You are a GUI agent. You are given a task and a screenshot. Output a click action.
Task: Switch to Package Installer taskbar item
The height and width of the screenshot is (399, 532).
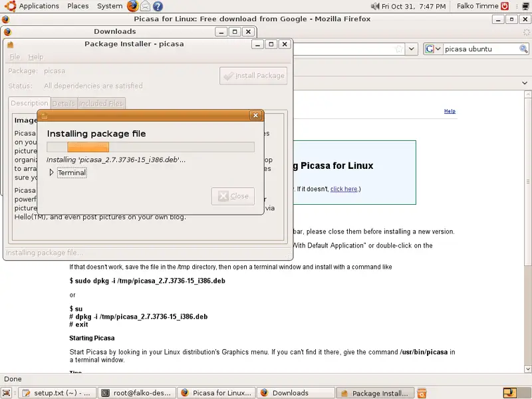tap(375, 393)
